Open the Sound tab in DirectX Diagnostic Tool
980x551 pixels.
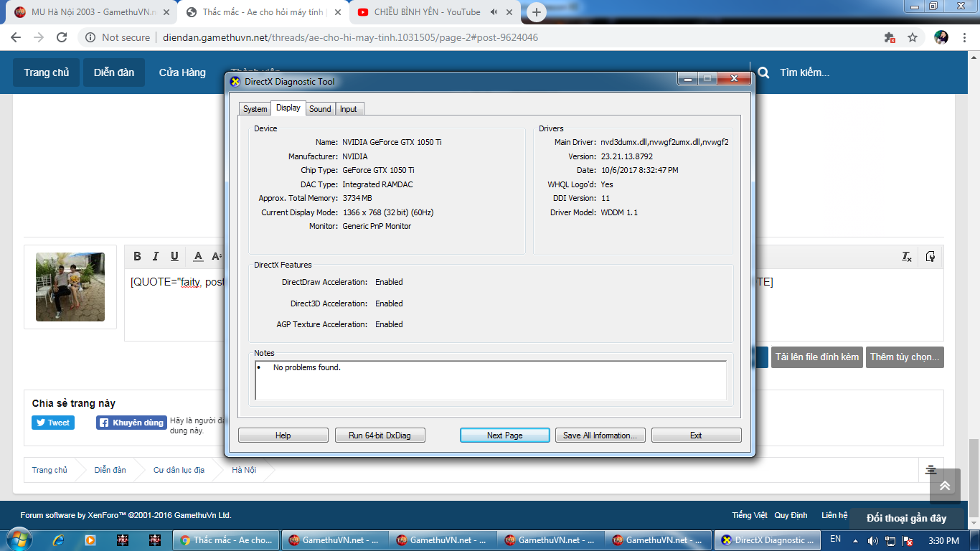coord(320,109)
